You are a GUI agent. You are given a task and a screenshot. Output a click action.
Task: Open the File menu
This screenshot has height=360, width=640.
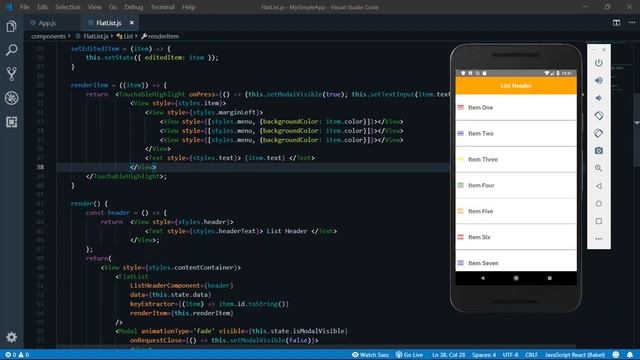pyautogui.click(x=25, y=7)
